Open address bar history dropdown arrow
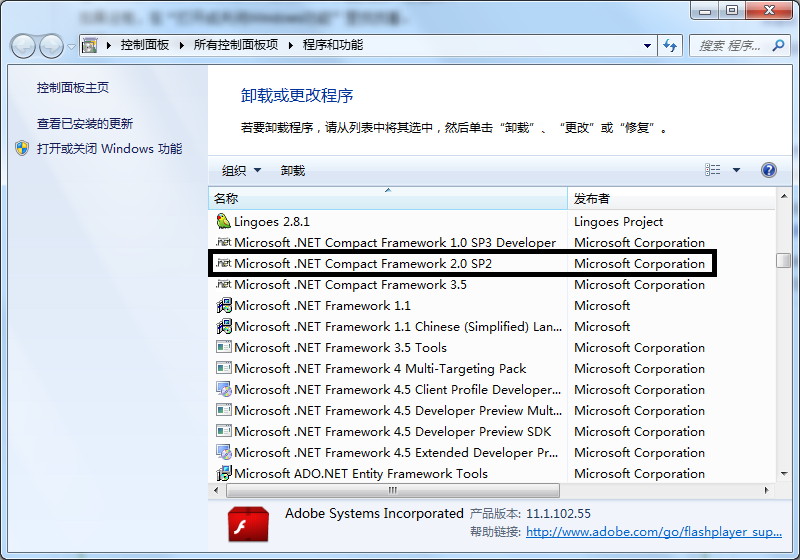Image resolution: width=800 pixels, height=560 pixels. [x=647, y=45]
